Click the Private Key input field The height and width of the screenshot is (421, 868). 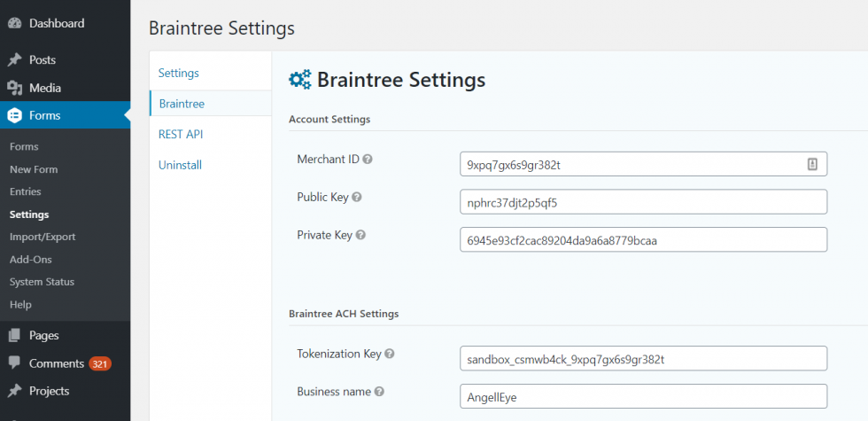642,240
